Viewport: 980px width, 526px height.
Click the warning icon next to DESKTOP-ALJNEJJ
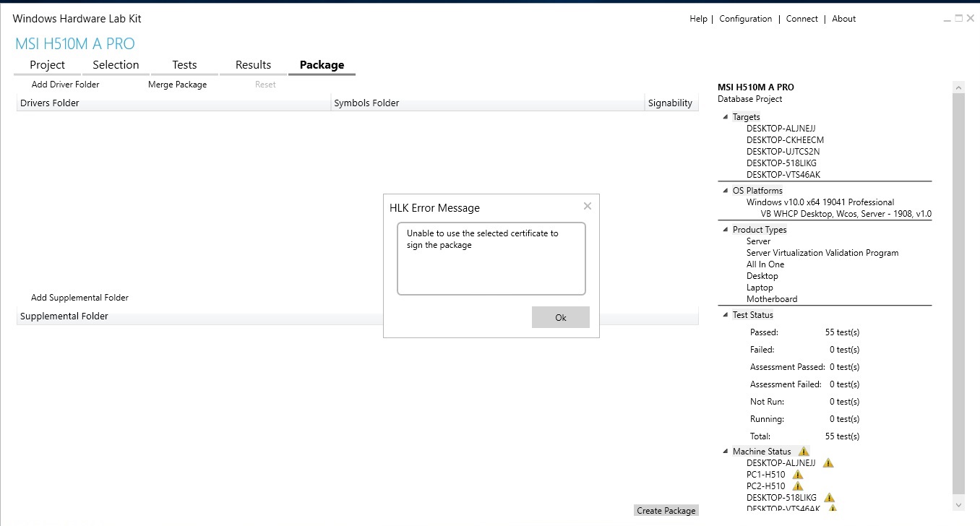tap(828, 462)
